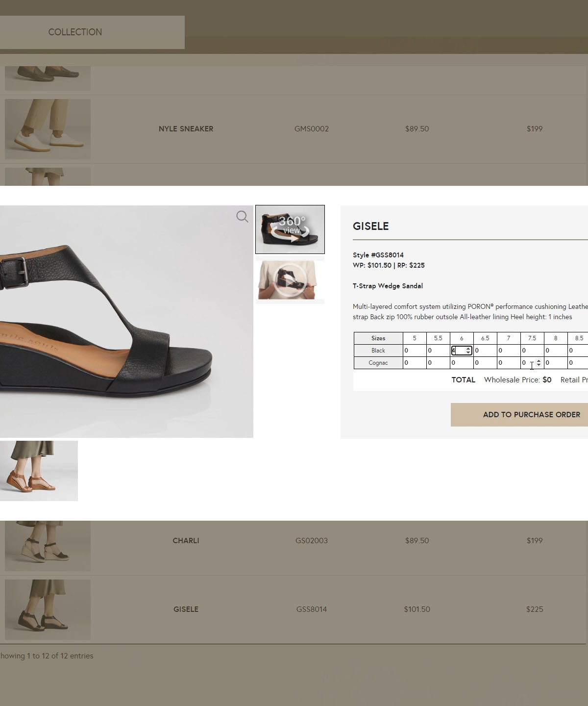Screen dimensions: 588x706
Task: Click the magnifier zoom icon on product image
Action: (x=242, y=216)
